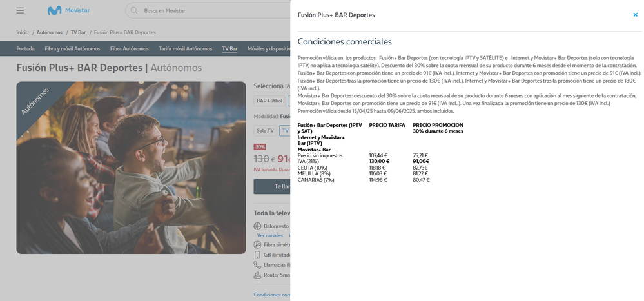Open the TV Bar breadcrumb link
Viewport: 644px width, 301px height.
pos(78,32)
